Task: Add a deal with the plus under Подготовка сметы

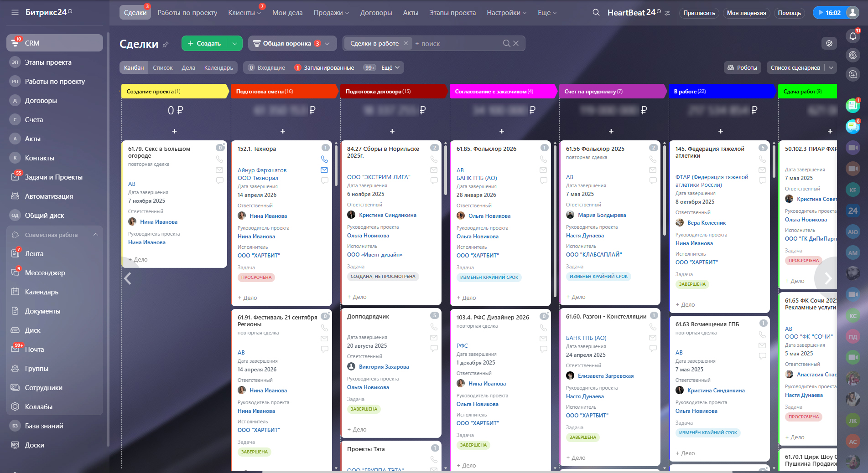Action: click(283, 131)
